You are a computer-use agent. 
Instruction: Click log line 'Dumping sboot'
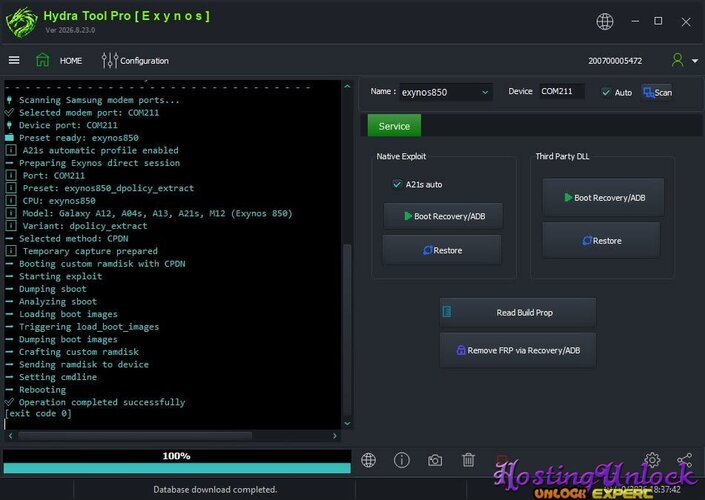(x=53, y=289)
